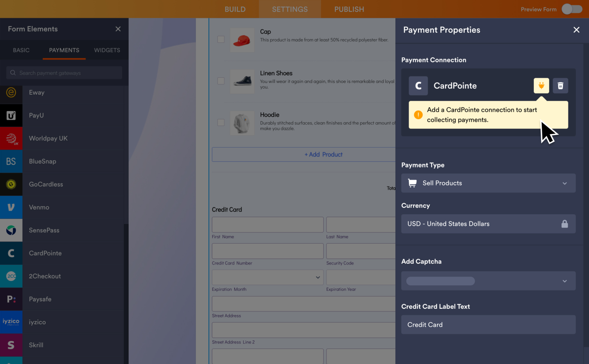This screenshot has height=364, width=589.
Task: Click the lock icon in the Currency field
Action: [x=565, y=224]
